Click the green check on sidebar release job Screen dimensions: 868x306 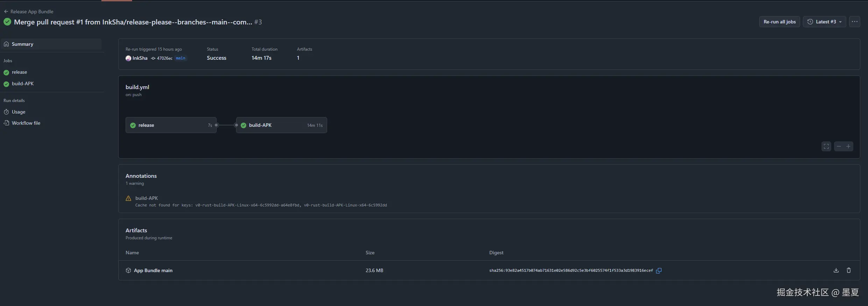point(6,73)
